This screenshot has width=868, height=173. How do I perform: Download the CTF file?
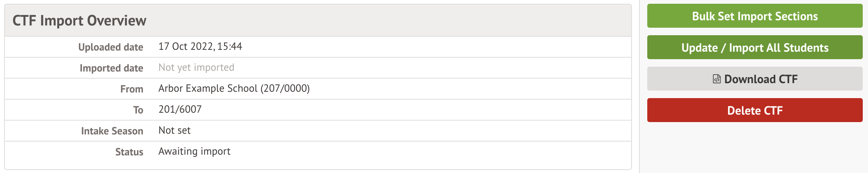click(761, 79)
